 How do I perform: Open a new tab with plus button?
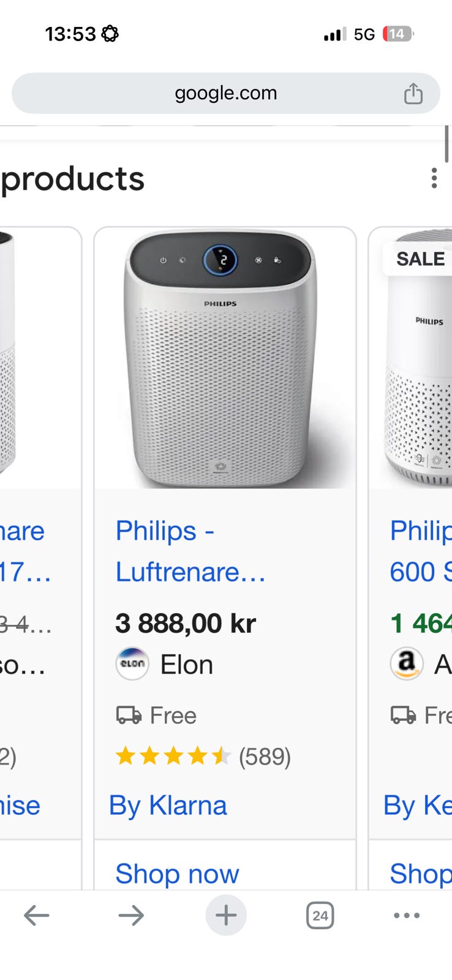(x=226, y=916)
